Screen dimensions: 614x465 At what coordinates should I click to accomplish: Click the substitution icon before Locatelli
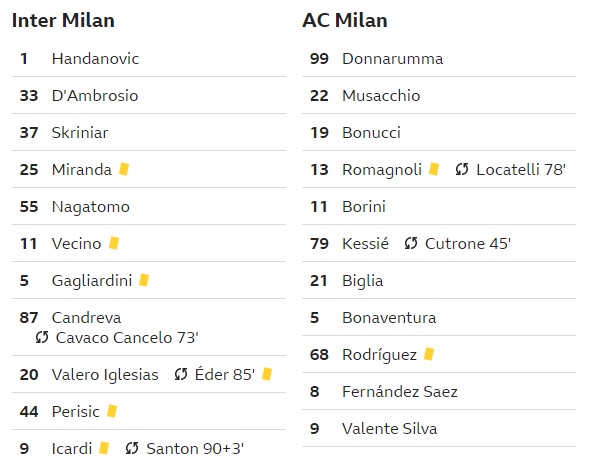(x=462, y=169)
